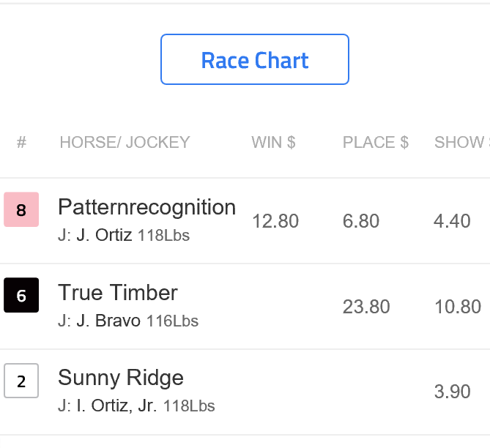Select the horse name Patternrecognition

[146, 207]
